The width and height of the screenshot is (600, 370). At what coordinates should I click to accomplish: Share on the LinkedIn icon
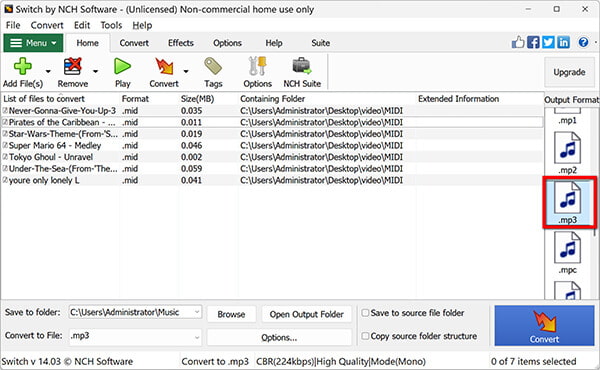click(563, 42)
